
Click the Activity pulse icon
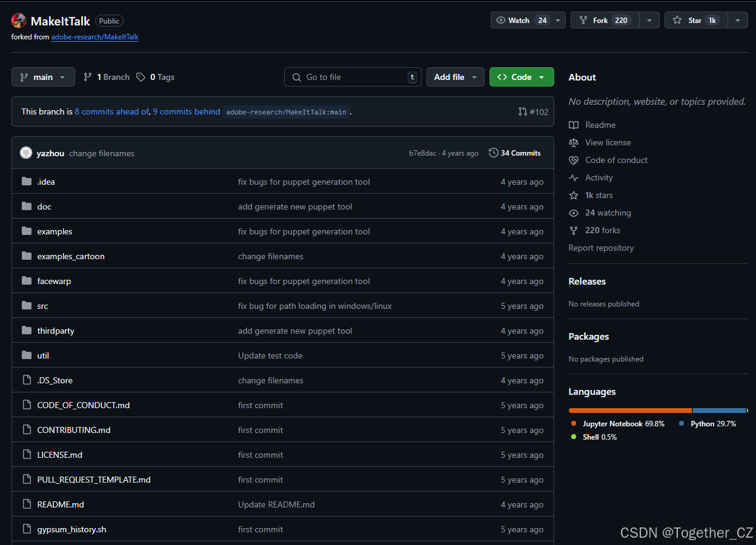pyautogui.click(x=574, y=177)
